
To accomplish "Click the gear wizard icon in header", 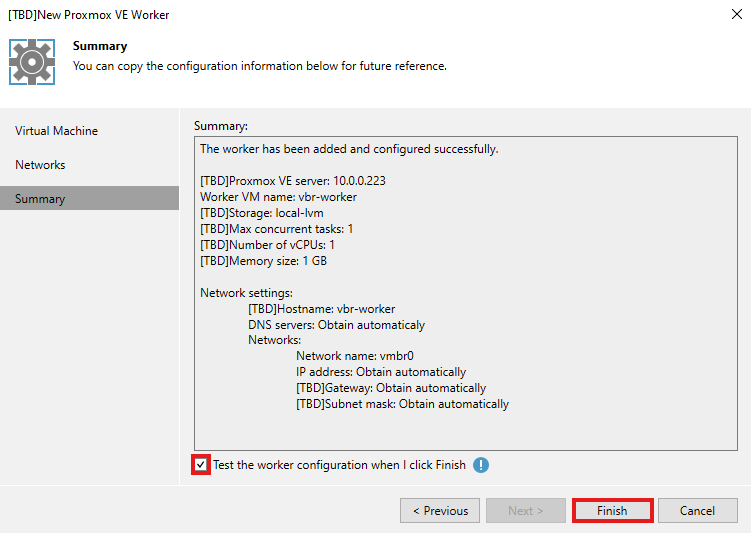I will 32,62.
